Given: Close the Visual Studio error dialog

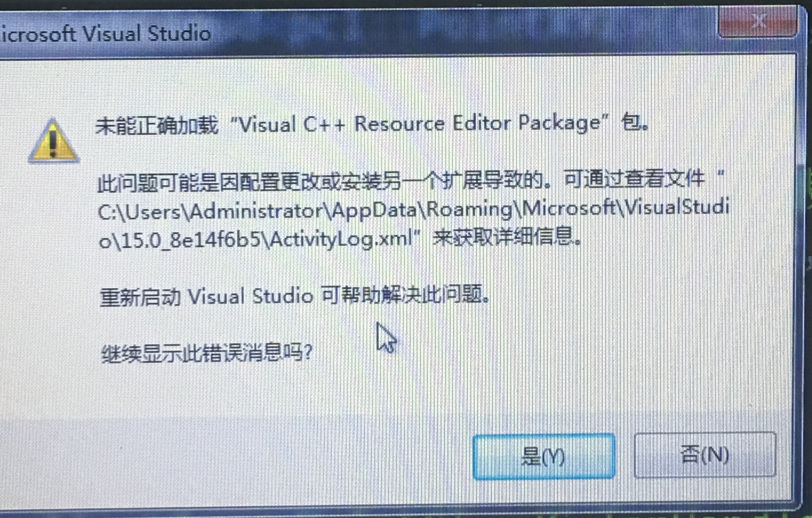Looking at the screenshot, I should click(758, 22).
